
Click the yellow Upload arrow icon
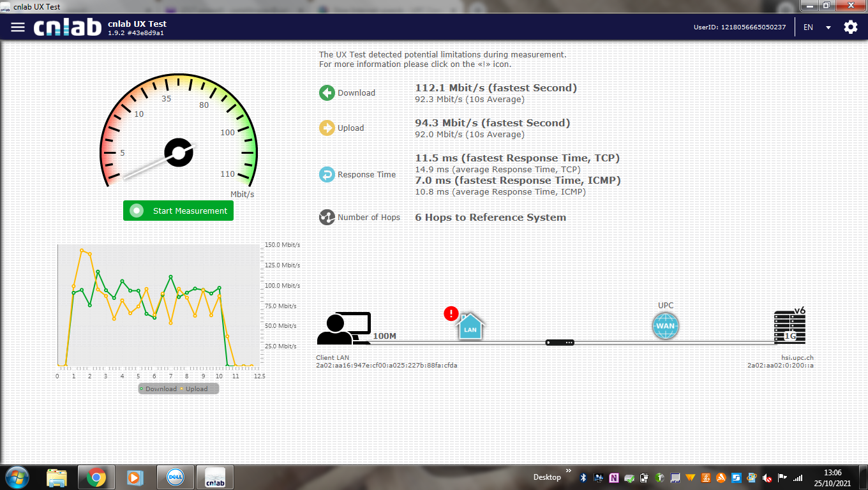(327, 128)
